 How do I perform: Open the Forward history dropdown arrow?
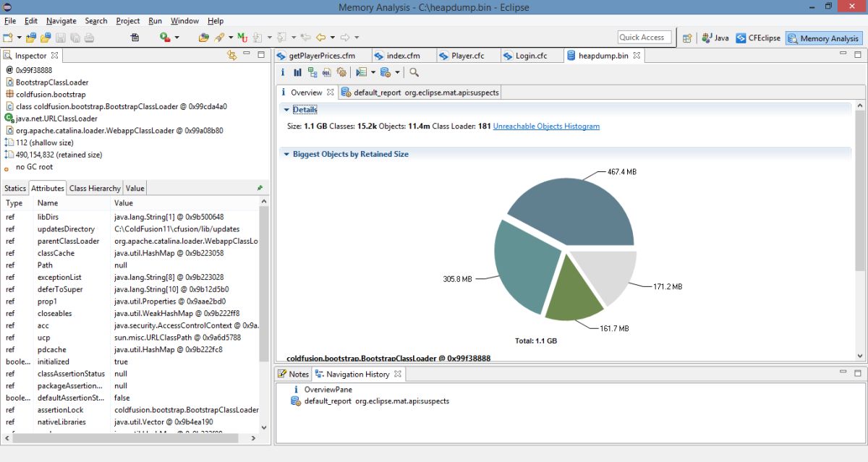(x=357, y=38)
